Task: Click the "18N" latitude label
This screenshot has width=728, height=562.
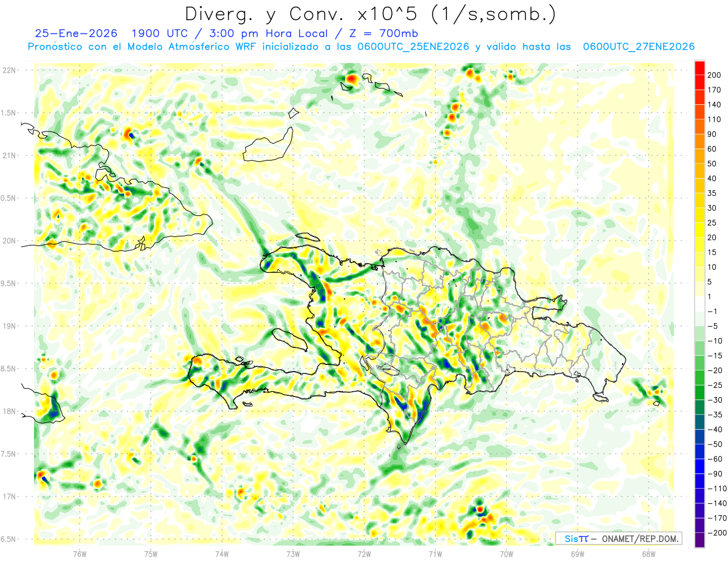Action: [9, 411]
